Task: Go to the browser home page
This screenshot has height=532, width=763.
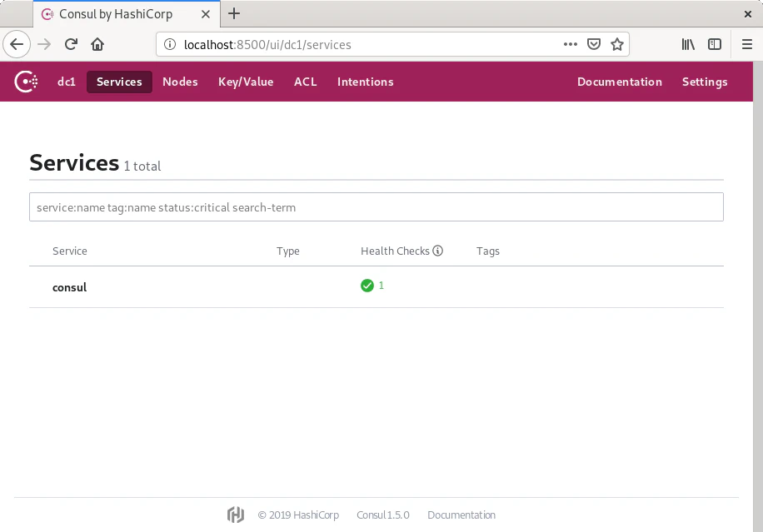Action: (x=97, y=44)
